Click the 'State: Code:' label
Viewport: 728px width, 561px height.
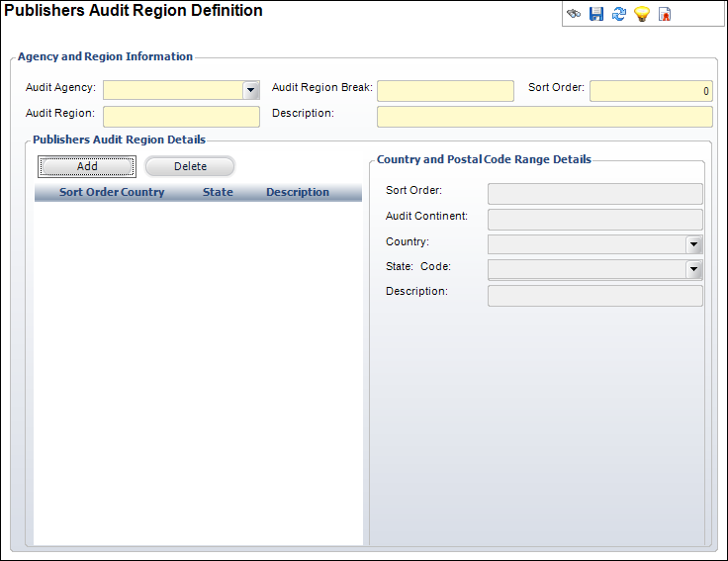[x=418, y=266]
